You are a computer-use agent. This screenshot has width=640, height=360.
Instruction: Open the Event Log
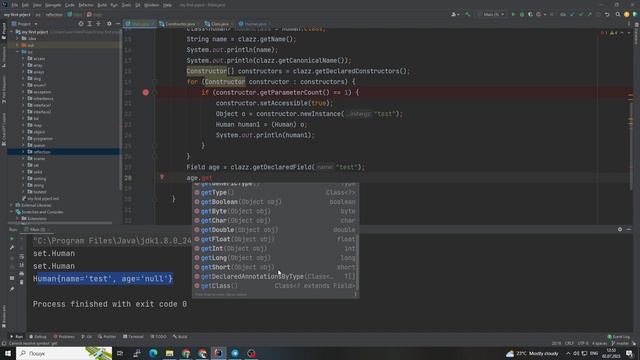[619, 337]
